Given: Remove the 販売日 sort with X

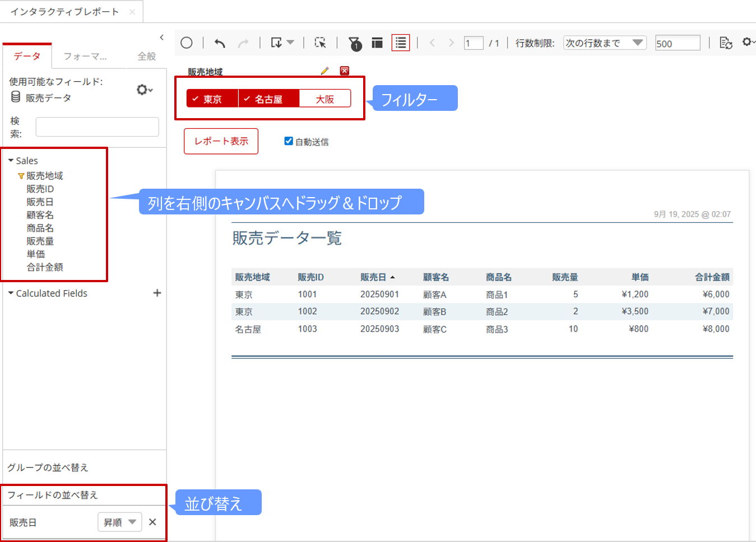Looking at the screenshot, I should coord(152,522).
